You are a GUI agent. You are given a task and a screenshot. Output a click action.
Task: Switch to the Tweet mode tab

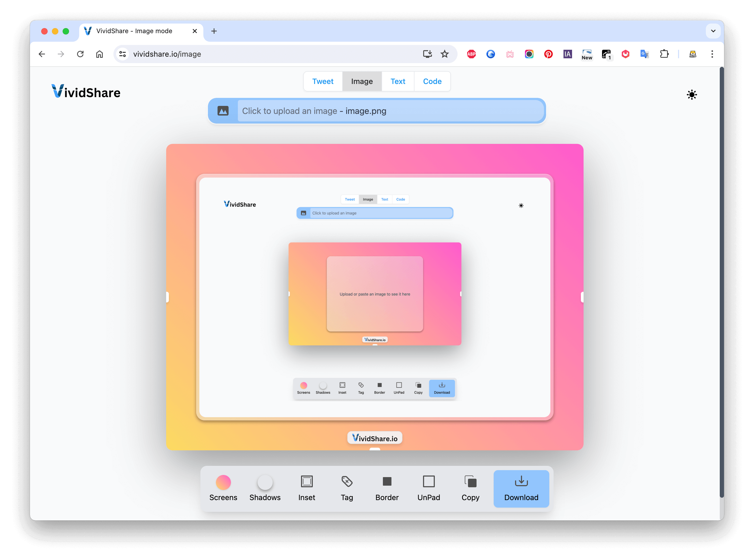click(x=323, y=81)
